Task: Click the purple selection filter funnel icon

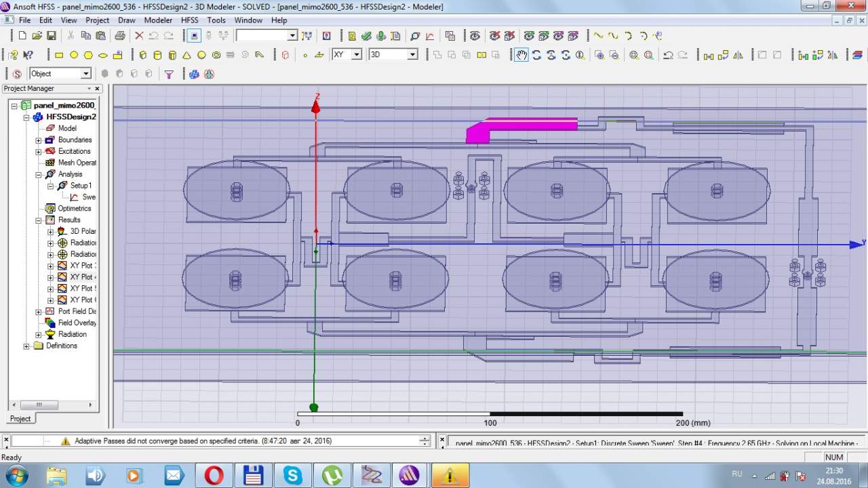Action: (170, 74)
